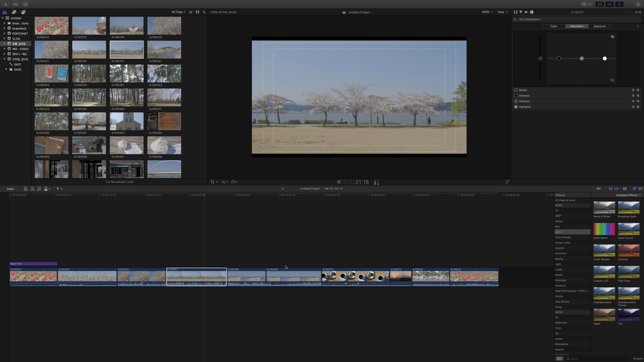Image resolution: width=644 pixels, height=362 pixels.
Task: Open the Audio inspector speaker icon
Action: coord(526,12)
